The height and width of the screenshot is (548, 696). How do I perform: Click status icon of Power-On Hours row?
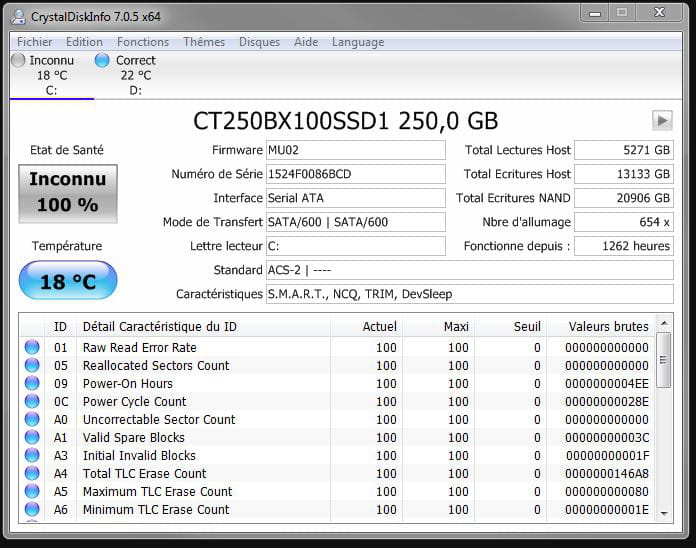coord(32,383)
